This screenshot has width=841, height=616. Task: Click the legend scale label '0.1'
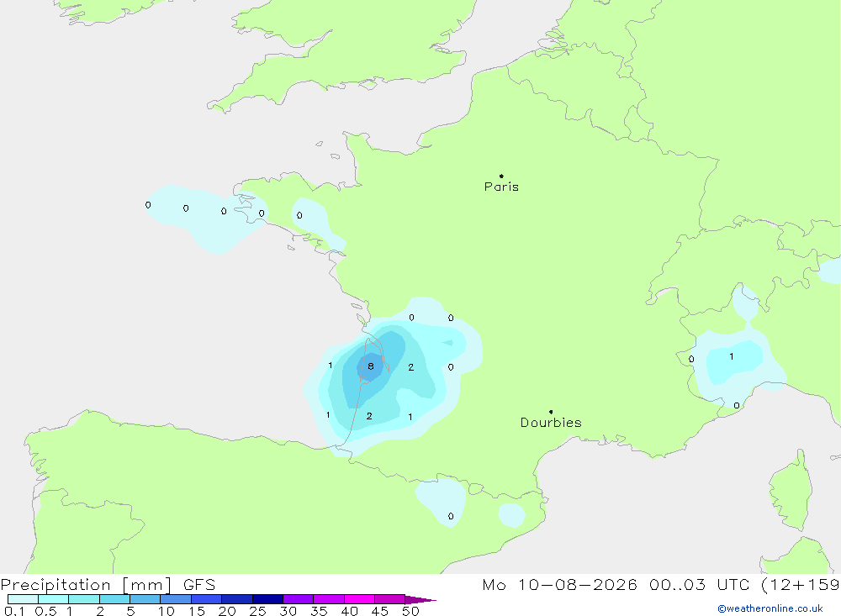coord(14,611)
